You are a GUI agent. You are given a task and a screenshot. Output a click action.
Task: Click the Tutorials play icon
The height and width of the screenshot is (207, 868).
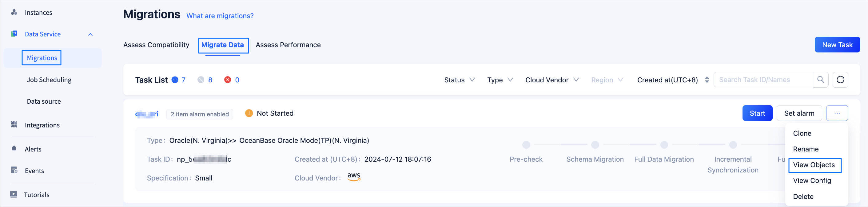tap(14, 194)
